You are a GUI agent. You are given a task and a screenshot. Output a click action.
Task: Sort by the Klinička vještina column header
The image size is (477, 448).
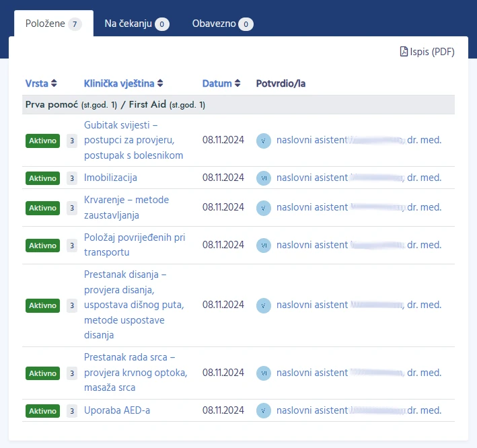click(x=119, y=84)
